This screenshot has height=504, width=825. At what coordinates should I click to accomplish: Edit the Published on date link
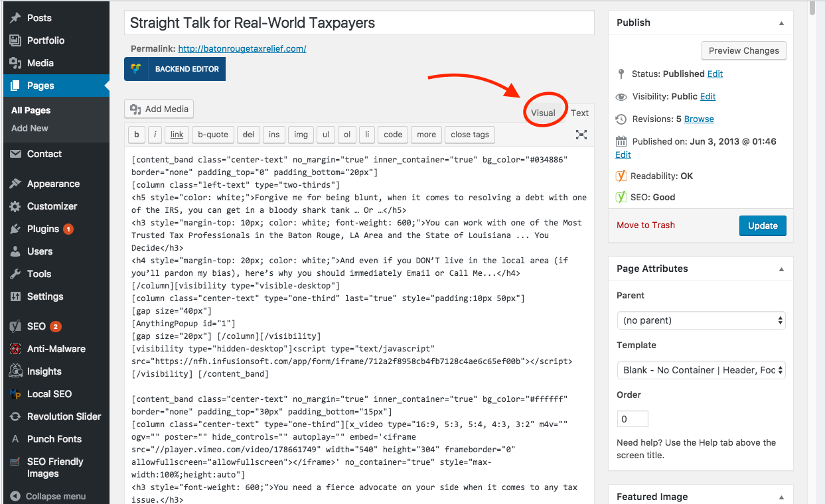[x=623, y=155]
